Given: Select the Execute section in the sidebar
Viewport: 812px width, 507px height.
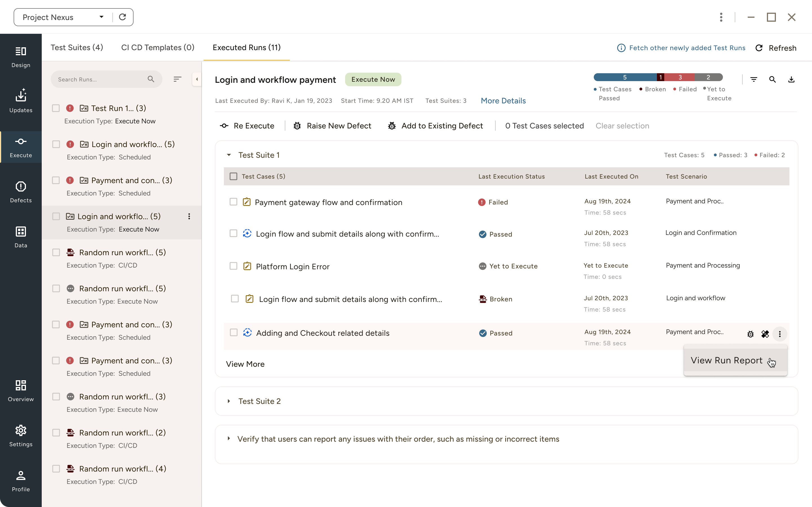Looking at the screenshot, I should pos(21,147).
